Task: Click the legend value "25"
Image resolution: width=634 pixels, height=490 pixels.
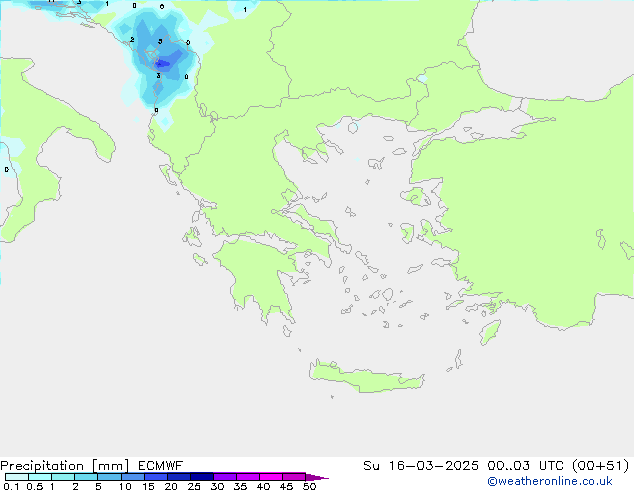Action: click(194, 486)
